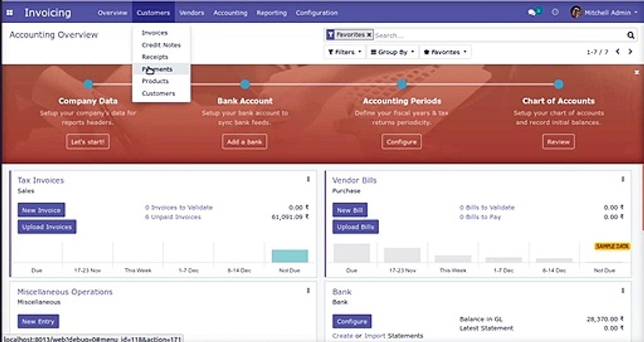Screen dimensions: 644x342
Task: Click the New Bill button
Action: point(350,210)
